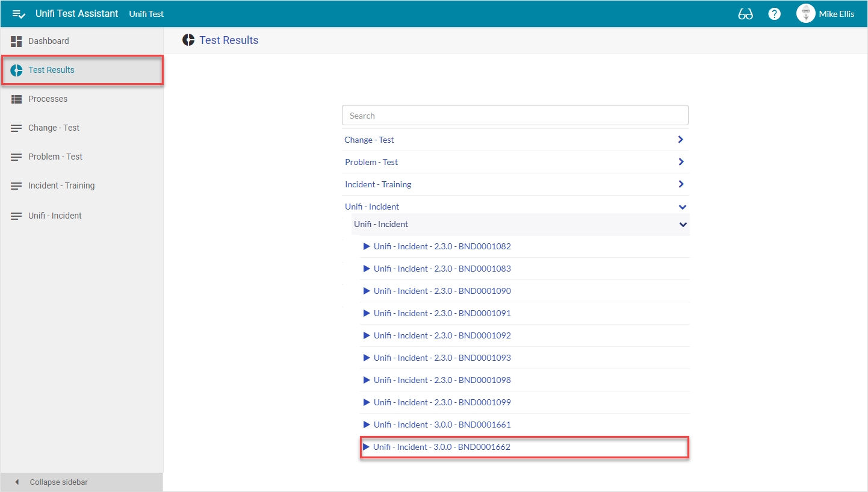Collapse the top-level Unifi - Incident group

[682, 207]
